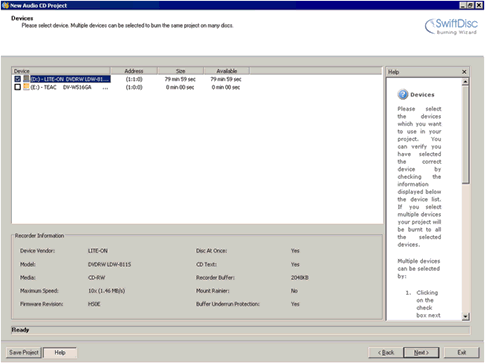This screenshot has width=485, height=363.
Task: Click the Model value DVDRW LDW-811S
Action: [x=109, y=264]
